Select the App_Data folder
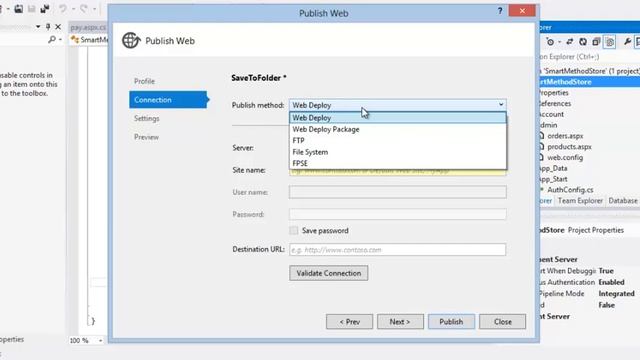 tap(553, 168)
